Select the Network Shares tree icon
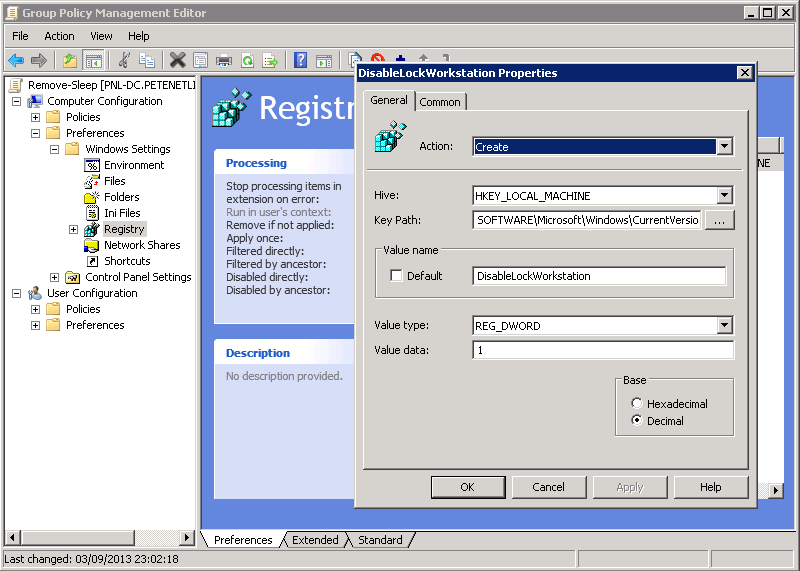800x571 pixels. 92,245
